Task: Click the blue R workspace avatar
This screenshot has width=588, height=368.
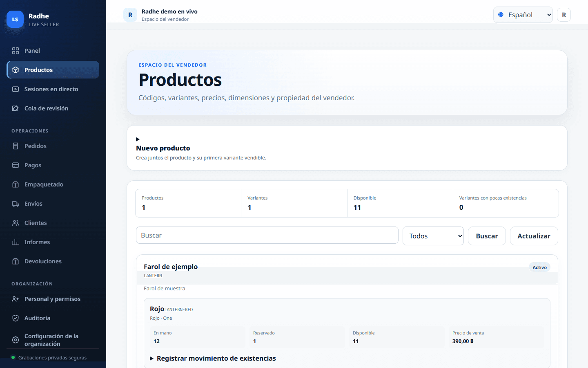Action: pyautogui.click(x=130, y=15)
